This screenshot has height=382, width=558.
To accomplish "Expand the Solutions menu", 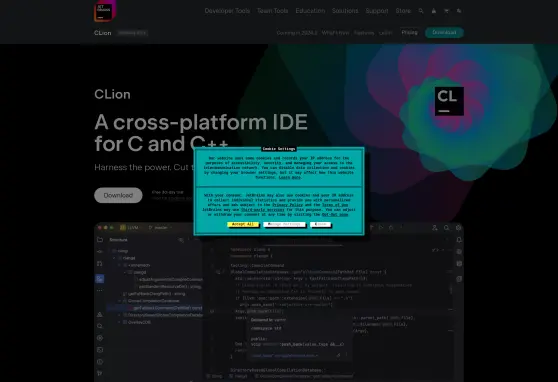I will coord(345,11).
